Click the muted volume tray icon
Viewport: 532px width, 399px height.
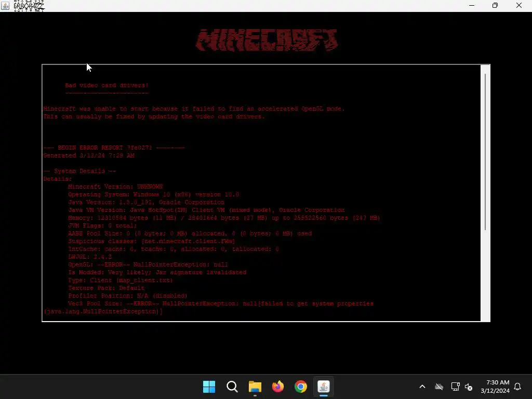point(469,387)
